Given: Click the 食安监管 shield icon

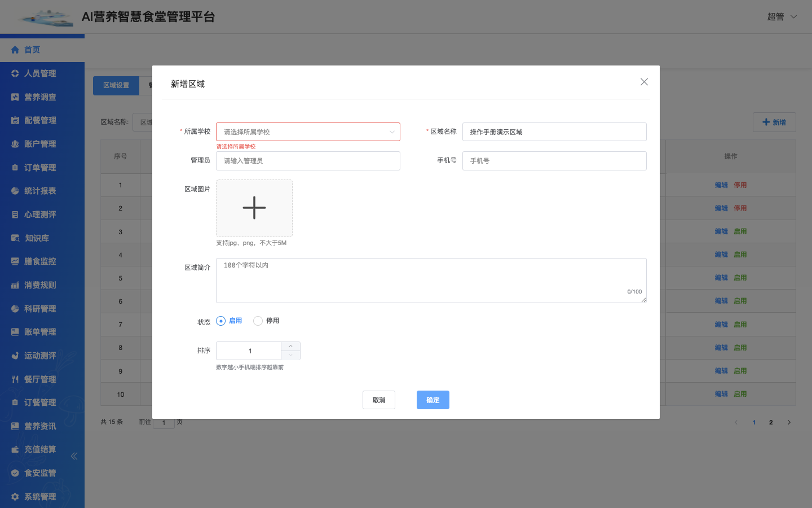Looking at the screenshot, I should click(x=15, y=473).
